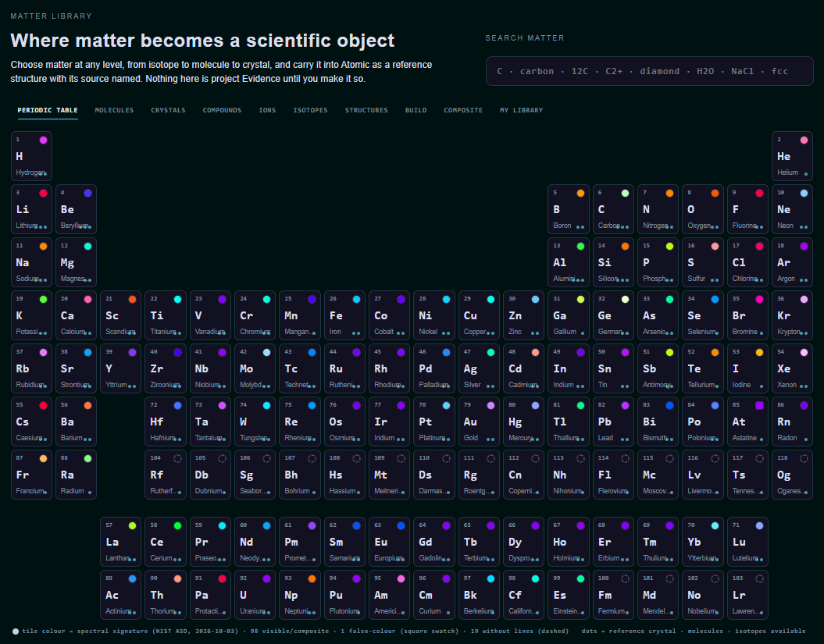824x644 pixels.
Task: Click Astatine's purple square false-colour swatch
Action: pyautogui.click(x=759, y=405)
